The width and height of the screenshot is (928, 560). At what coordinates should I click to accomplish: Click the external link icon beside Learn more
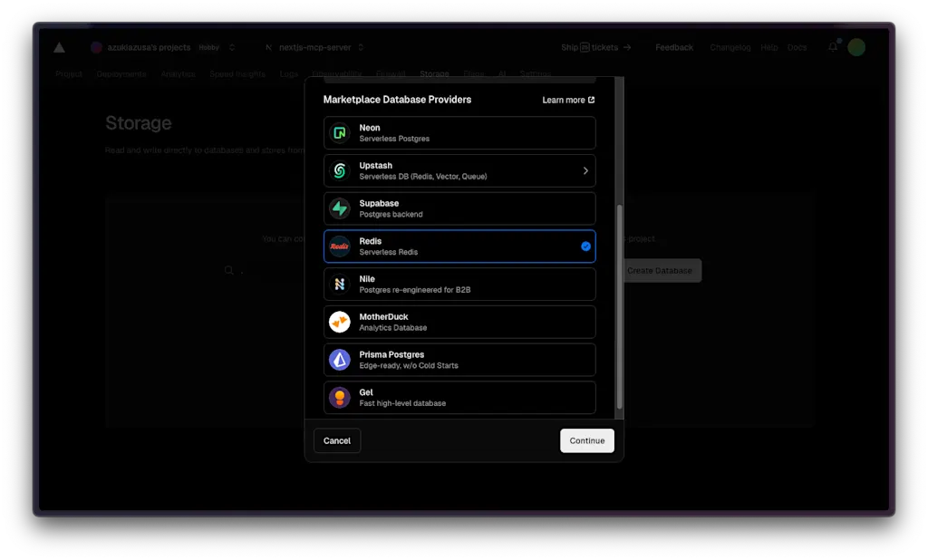coord(591,100)
